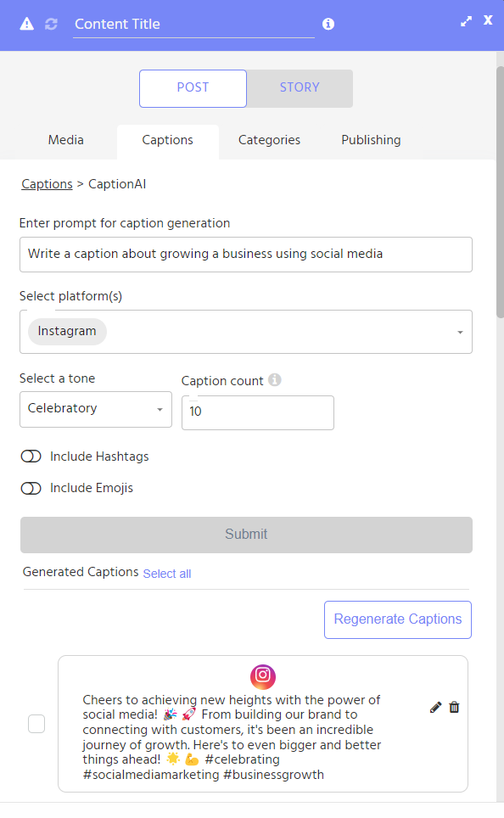Click the Submit button
Viewport: 504px width, 818px height.
tap(246, 535)
